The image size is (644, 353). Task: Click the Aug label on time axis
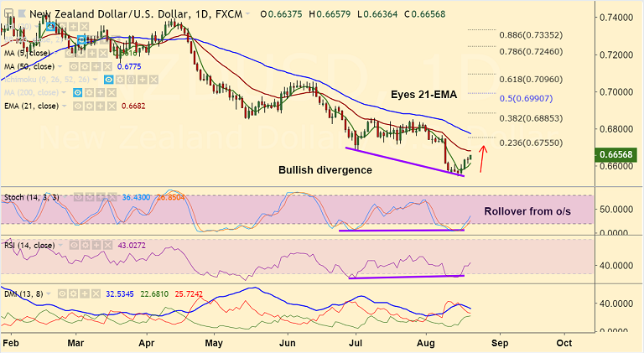click(425, 343)
